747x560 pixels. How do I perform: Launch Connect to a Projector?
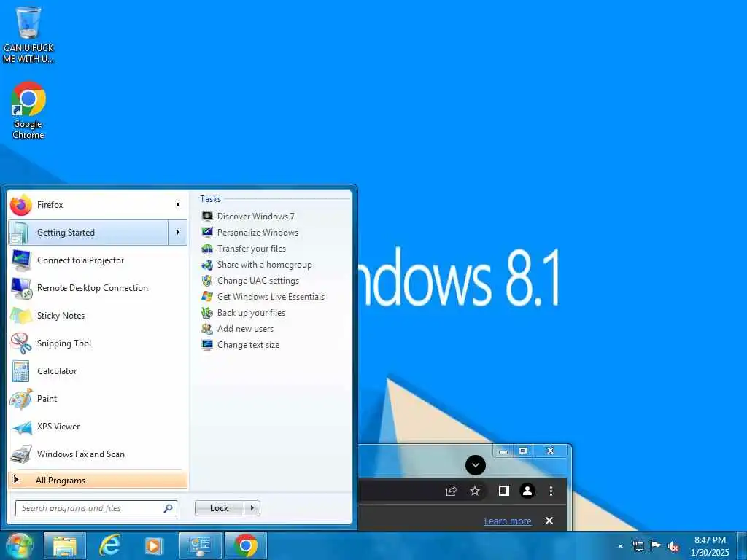click(x=98, y=260)
